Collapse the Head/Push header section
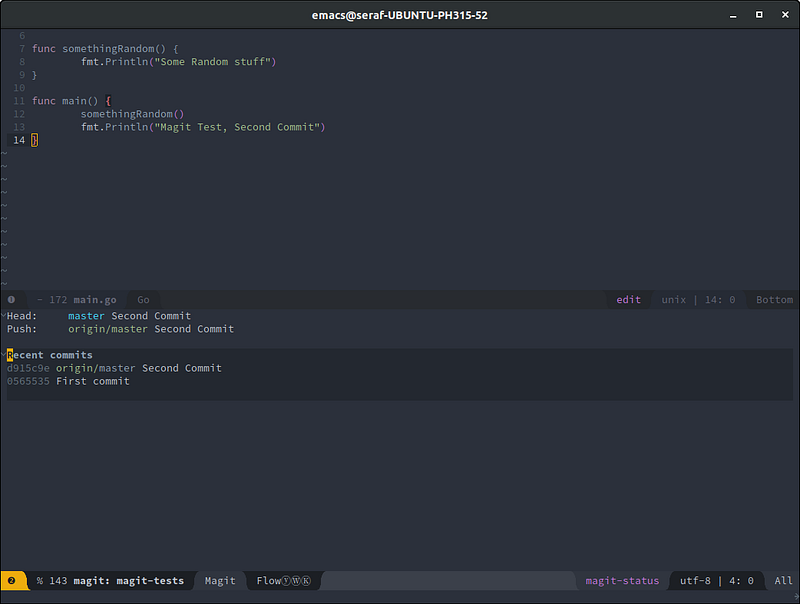This screenshot has width=800, height=604. click(4, 316)
